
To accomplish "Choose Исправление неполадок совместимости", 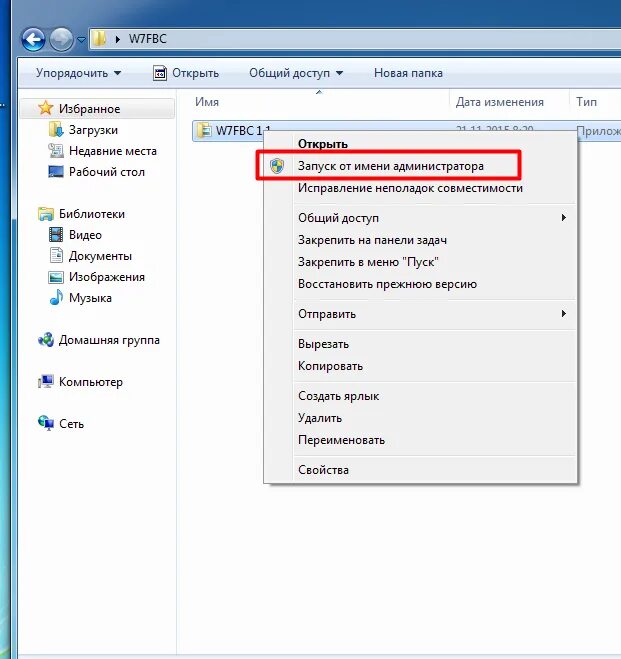I will tap(410, 188).
